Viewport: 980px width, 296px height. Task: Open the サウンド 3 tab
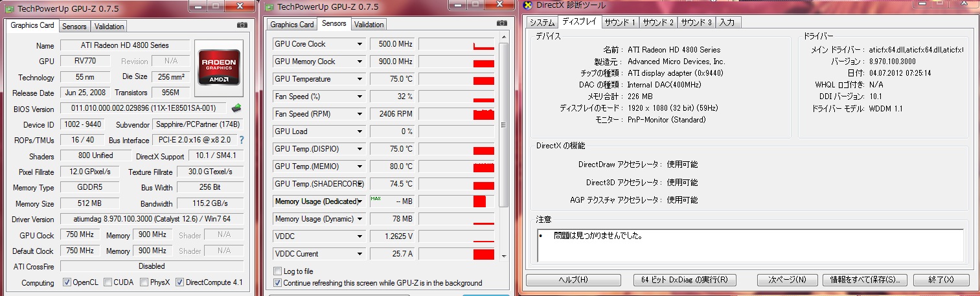[x=696, y=22]
